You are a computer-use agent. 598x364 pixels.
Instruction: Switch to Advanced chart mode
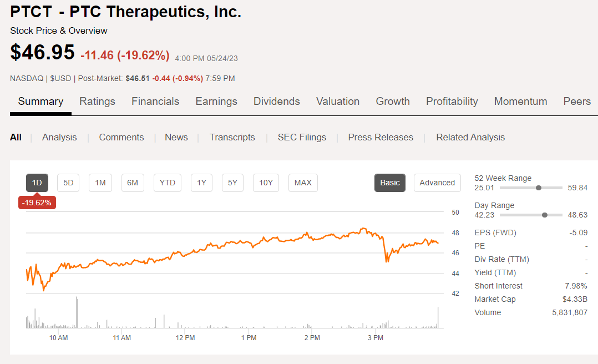click(437, 183)
